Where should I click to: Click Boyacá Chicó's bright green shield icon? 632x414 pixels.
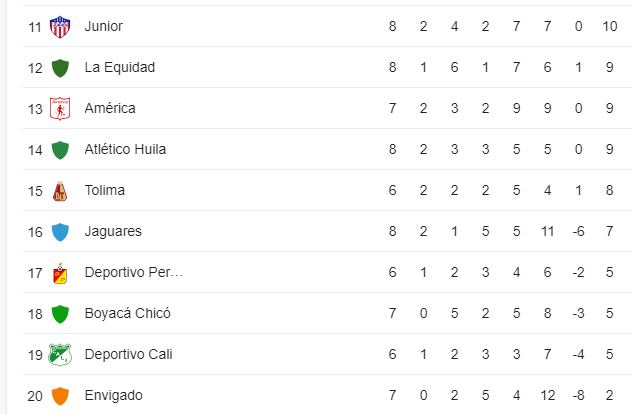click(x=60, y=314)
